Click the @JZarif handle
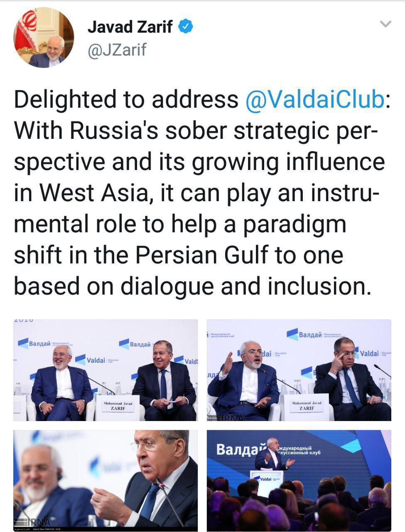 [116, 50]
